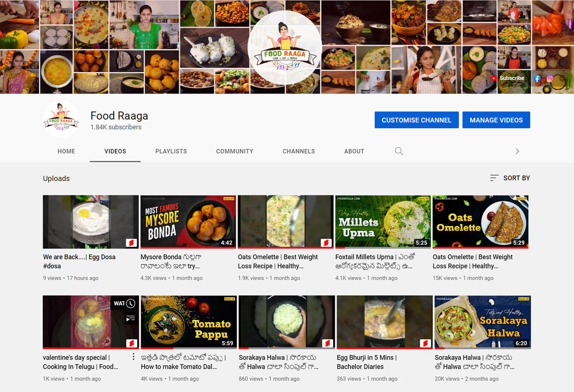Open the Playlists tab
This screenshot has height=392, width=574.
(171, 151)
